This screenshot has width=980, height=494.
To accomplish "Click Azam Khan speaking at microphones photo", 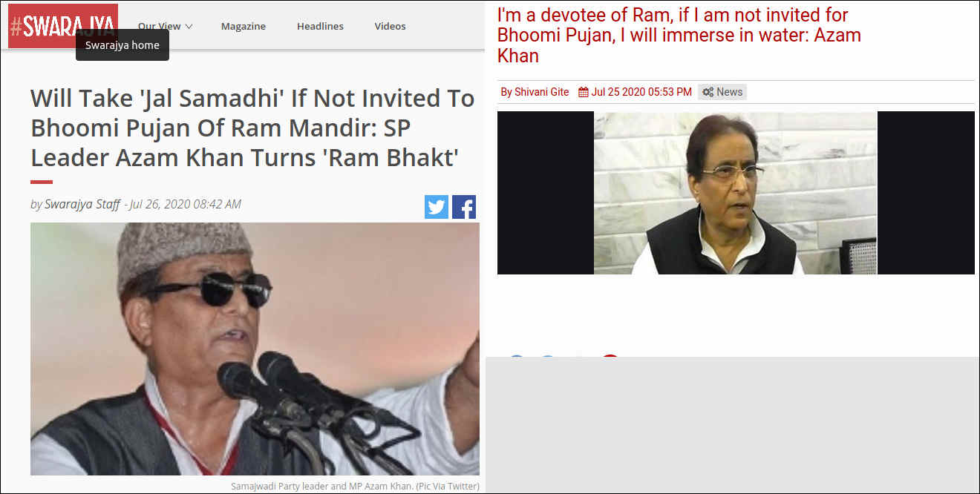I will [255, 349].
